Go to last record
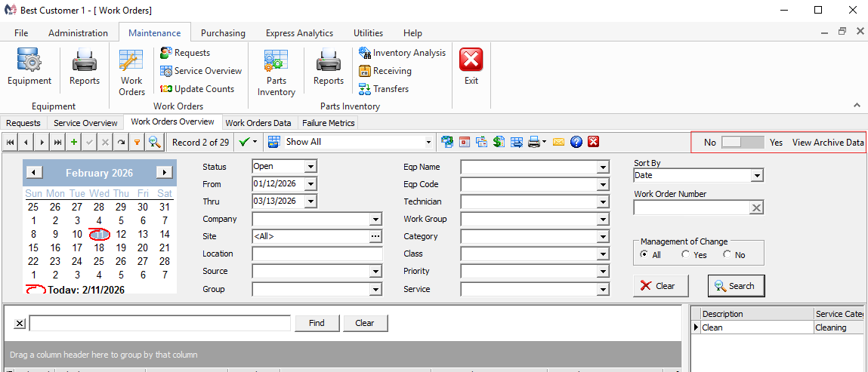The image size is (868, 372). [57, 142]
